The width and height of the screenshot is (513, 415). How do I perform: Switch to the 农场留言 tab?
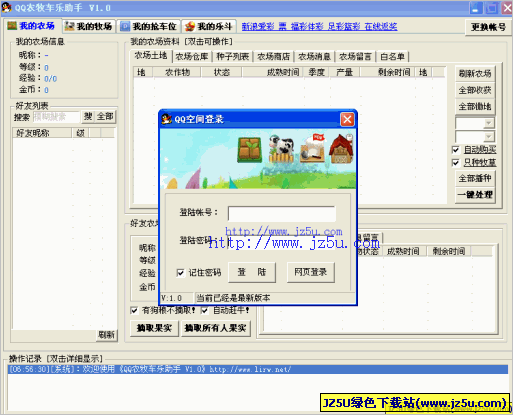[x=355, y=57]
